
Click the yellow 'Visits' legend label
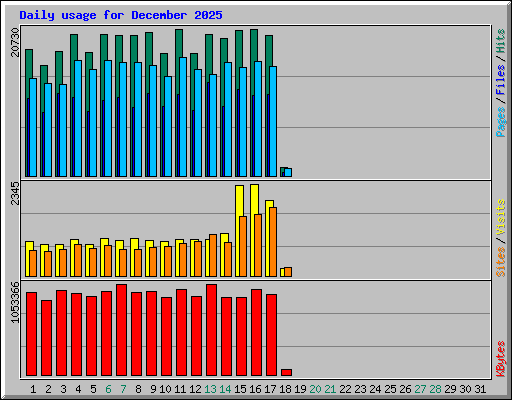pos(500,217)
